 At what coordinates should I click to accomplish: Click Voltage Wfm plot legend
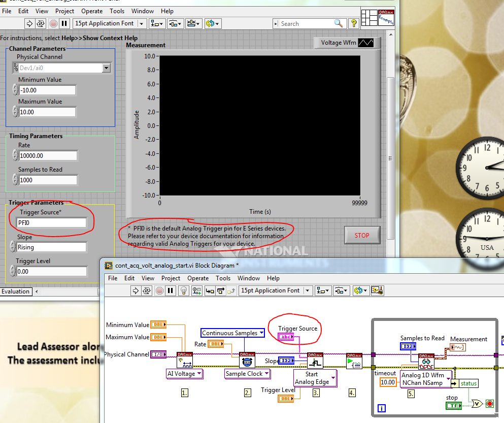(347, 43)
